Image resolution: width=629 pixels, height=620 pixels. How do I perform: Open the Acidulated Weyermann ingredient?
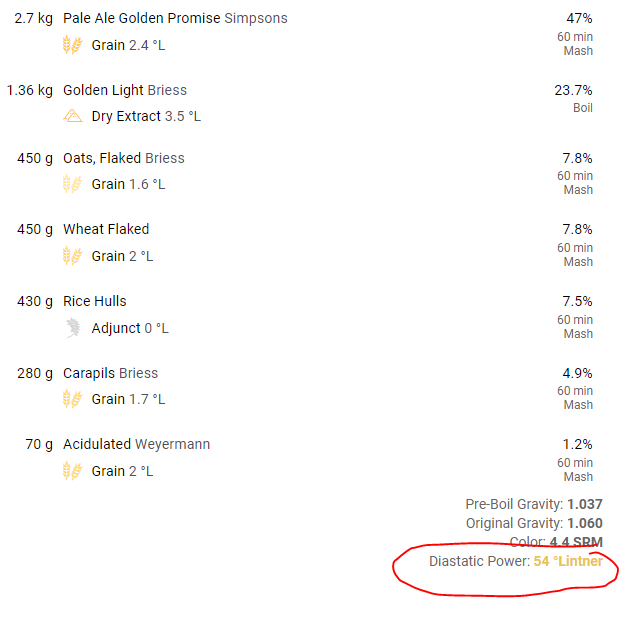(137, 444)
